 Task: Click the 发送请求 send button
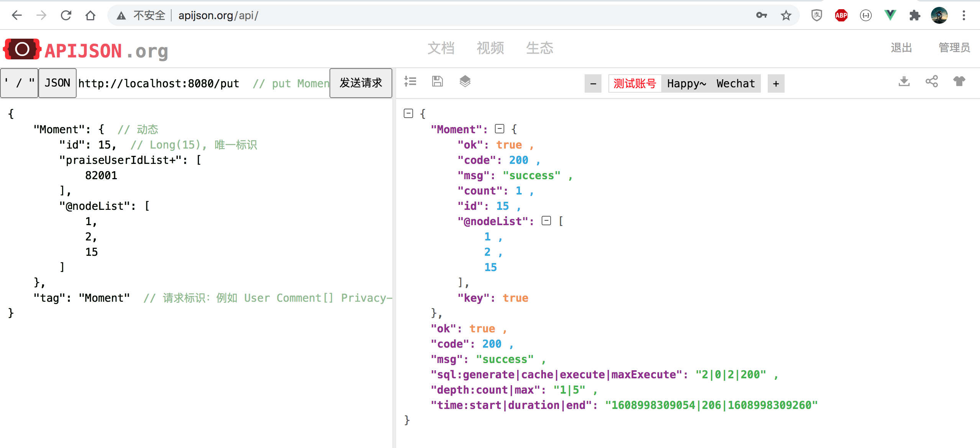click(x=361, y=83)
